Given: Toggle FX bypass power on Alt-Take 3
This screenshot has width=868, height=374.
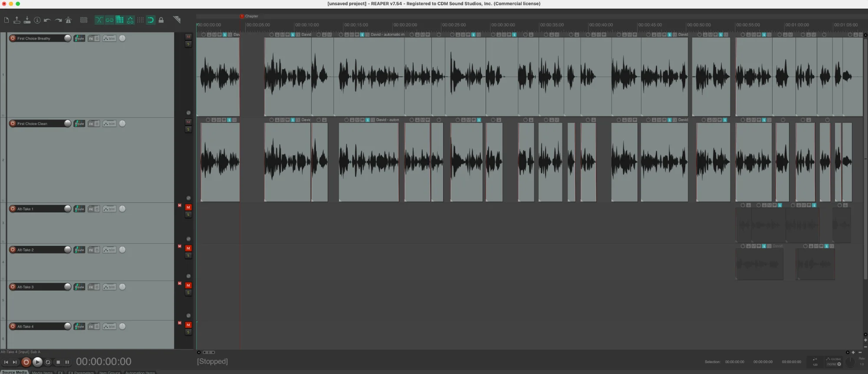Looking at the screenshot, I should [97, 287].
